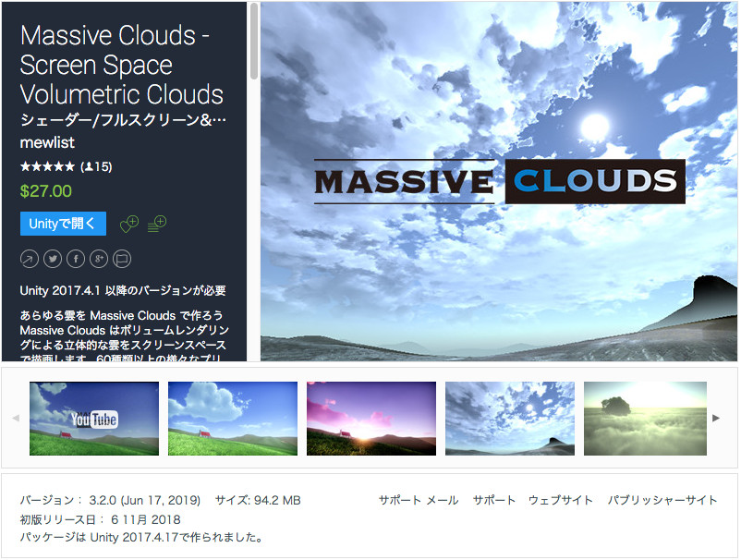The width and height of the screenshot is (741, 560).
Task: Click the Massive Clouds main preview image
Action: pyautogui.click(x=499, y=182)
